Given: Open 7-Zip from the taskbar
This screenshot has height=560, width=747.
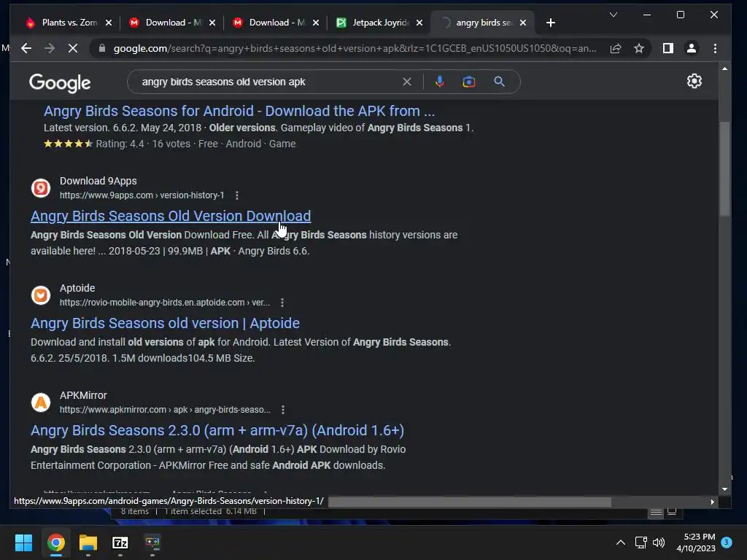Looking at the screenshot, I should pos(120,542).
